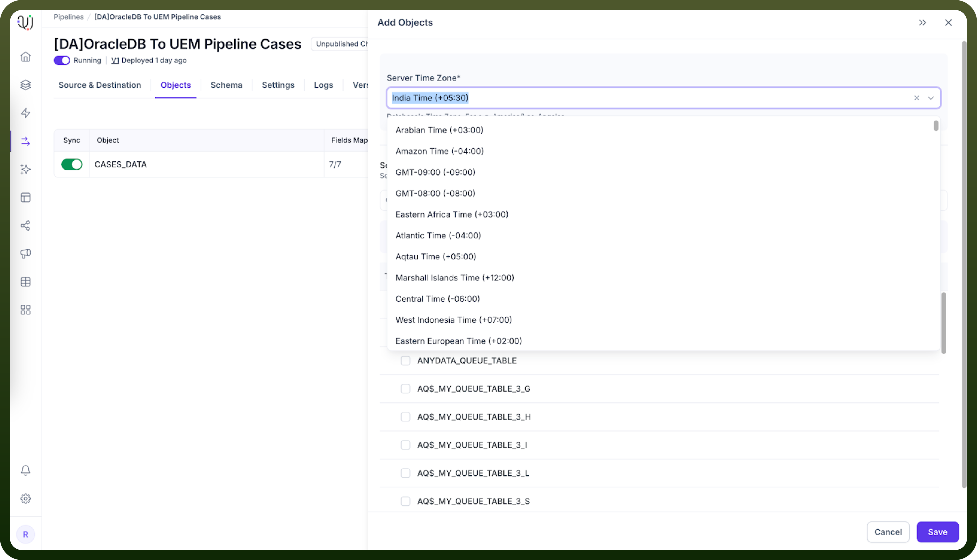Viewport: 977px width, 560px height.
Task: Click the four-squares apps icon in sidebar
Action: click(x=25, y=310)
